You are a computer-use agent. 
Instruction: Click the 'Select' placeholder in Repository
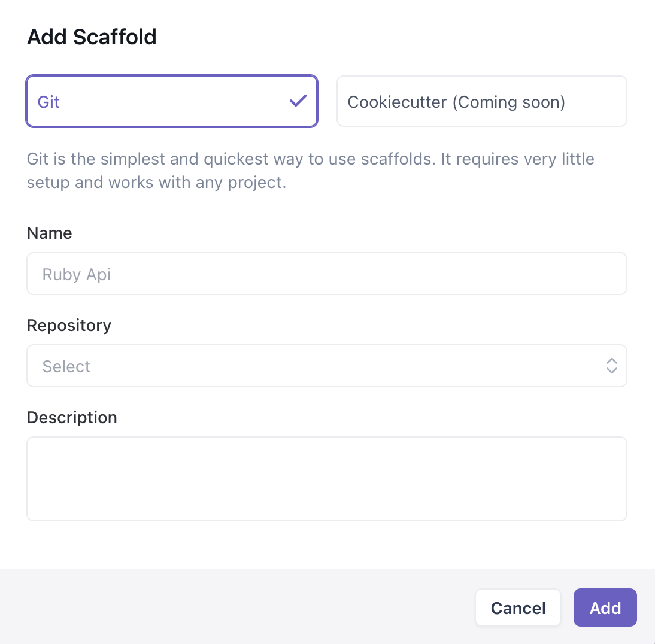(x=66, y=366)
